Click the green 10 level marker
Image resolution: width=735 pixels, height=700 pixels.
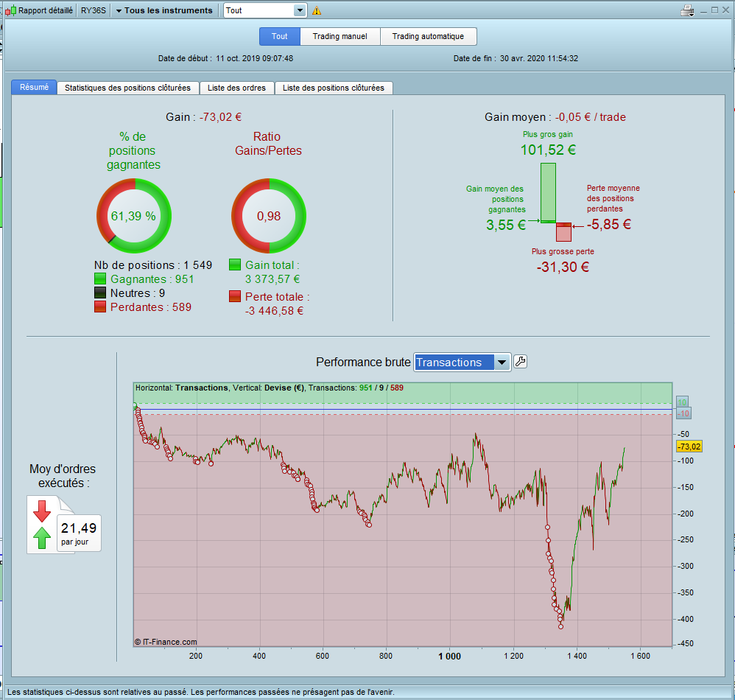682,402
